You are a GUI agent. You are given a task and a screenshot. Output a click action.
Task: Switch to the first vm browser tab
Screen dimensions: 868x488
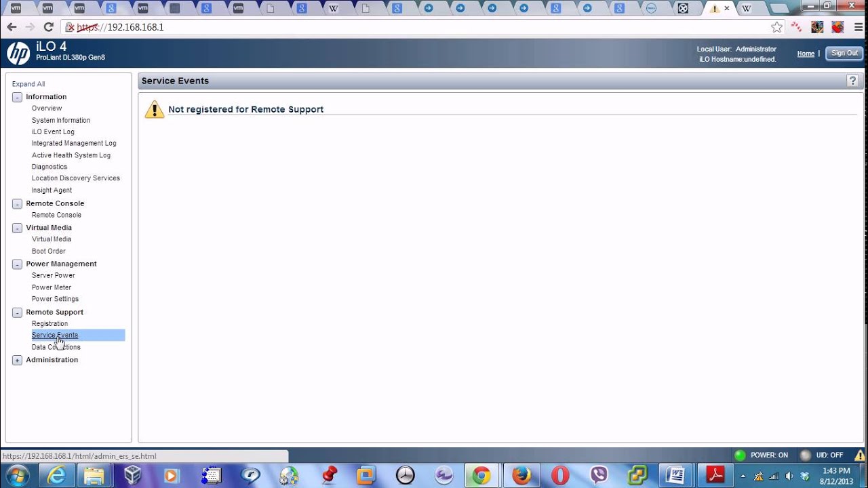click(16, 8)
